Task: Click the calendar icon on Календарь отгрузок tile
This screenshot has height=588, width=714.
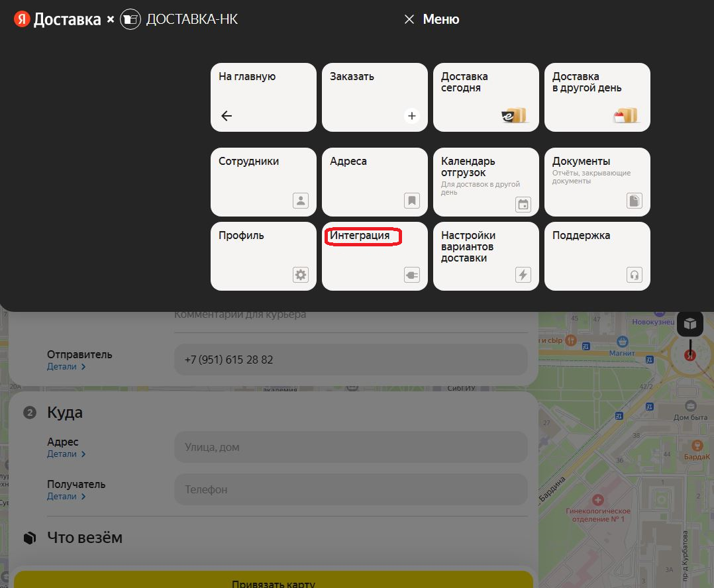Action: click(x=523, y=204)
